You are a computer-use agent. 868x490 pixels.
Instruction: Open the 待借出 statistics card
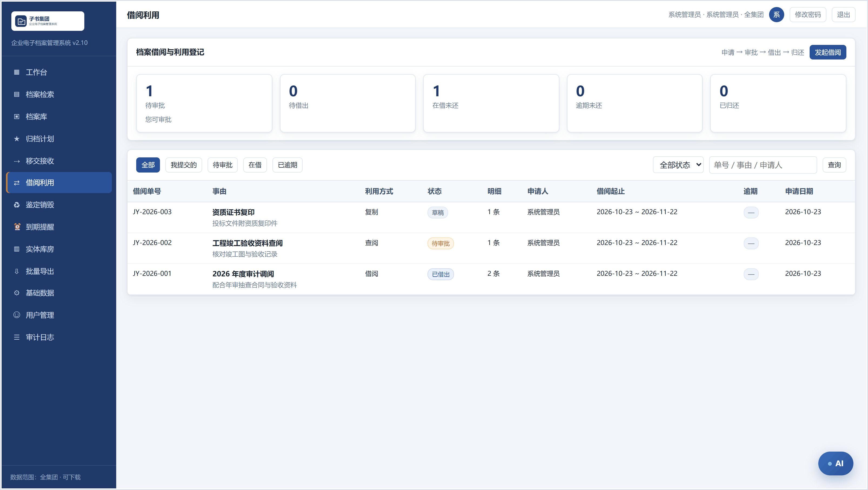(x=348, y=103)
